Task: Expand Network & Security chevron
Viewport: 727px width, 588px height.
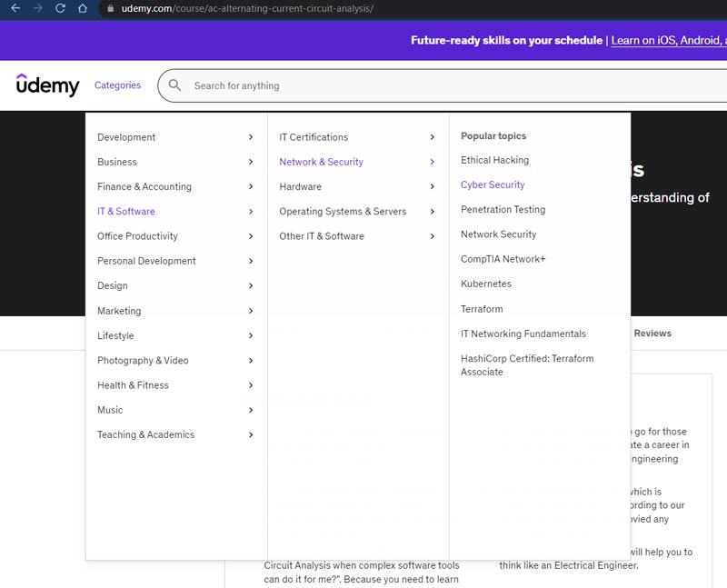Action: click(433, 162)
